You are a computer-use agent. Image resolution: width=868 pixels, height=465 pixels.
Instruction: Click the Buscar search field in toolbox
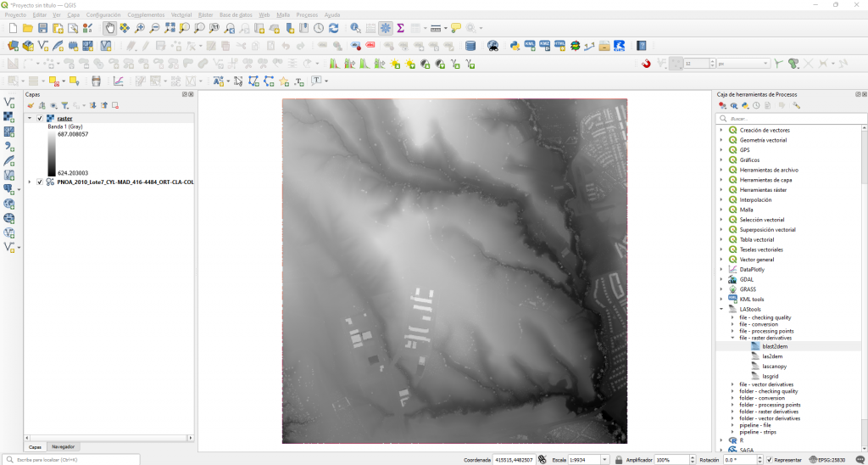pyautogui.click(x=788, y=119)
